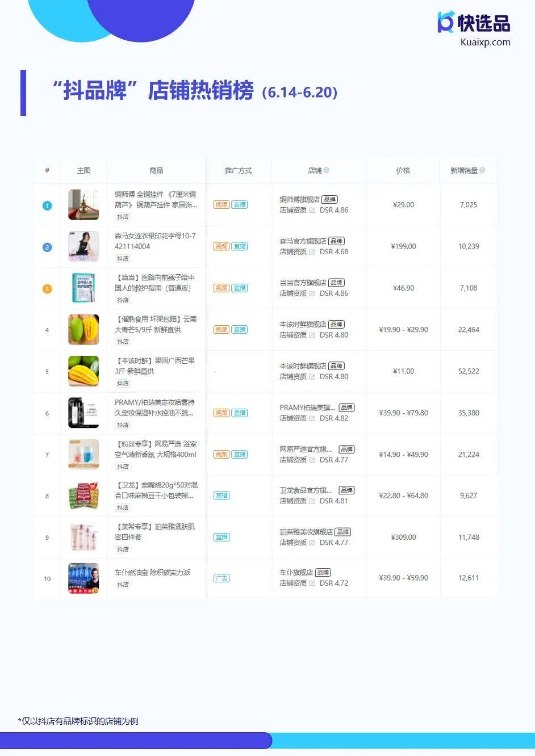Open thumbnail of PRAMY 定妆喷雾 product

point(83,413)
